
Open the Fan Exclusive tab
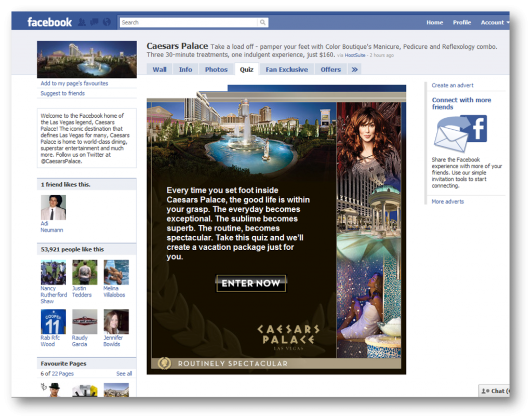pos(287,70)
